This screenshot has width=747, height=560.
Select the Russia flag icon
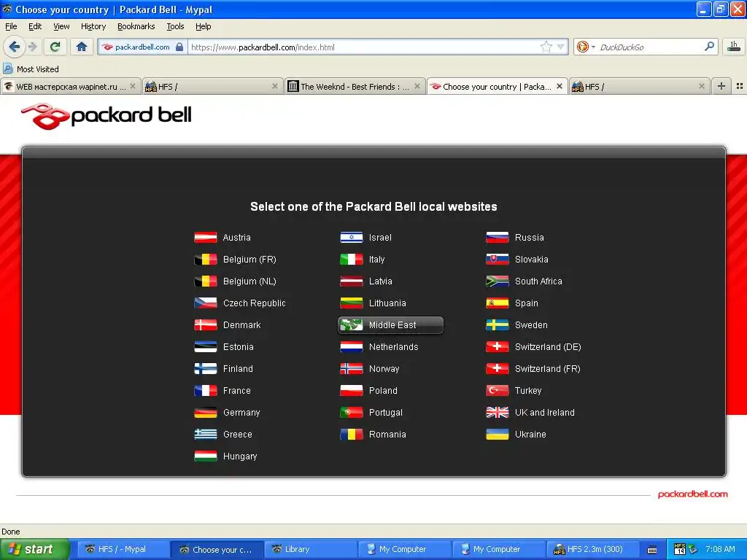tap(497, 237)
